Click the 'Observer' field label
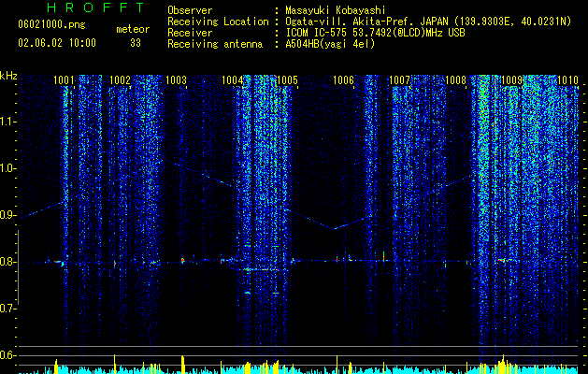 coord(190,10)
